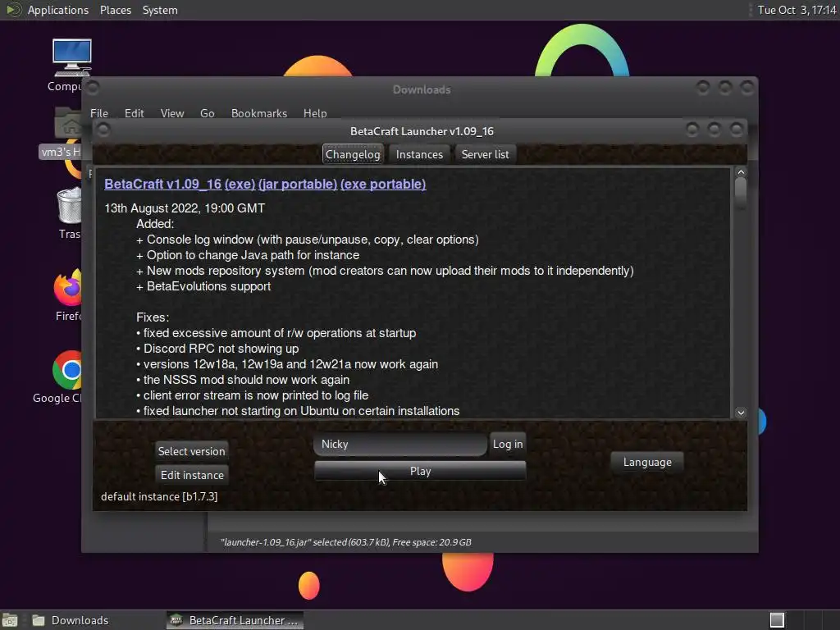Image resolution: width=840 pixels, height=630 pixels.
Task: Click the BetaCraft Launcher taskbar button
Action: coord(234,620)
